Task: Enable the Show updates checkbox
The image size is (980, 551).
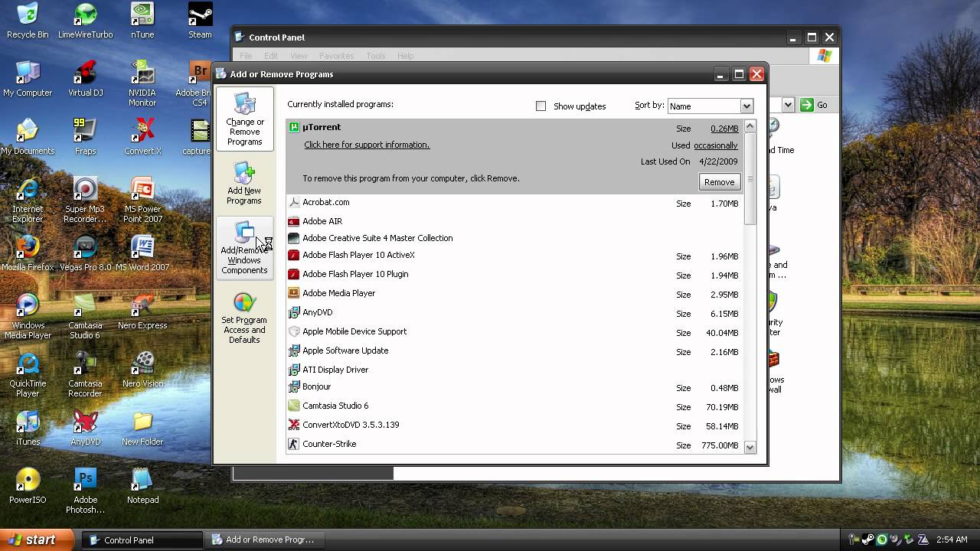Action: pos(541,106)
